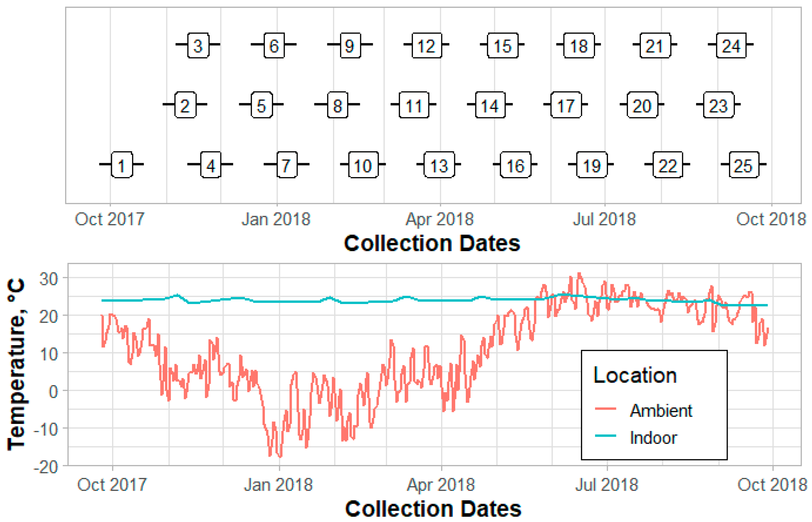812x522 pixels.
Task: Click the box labeled 13
Action: (439, 165)
